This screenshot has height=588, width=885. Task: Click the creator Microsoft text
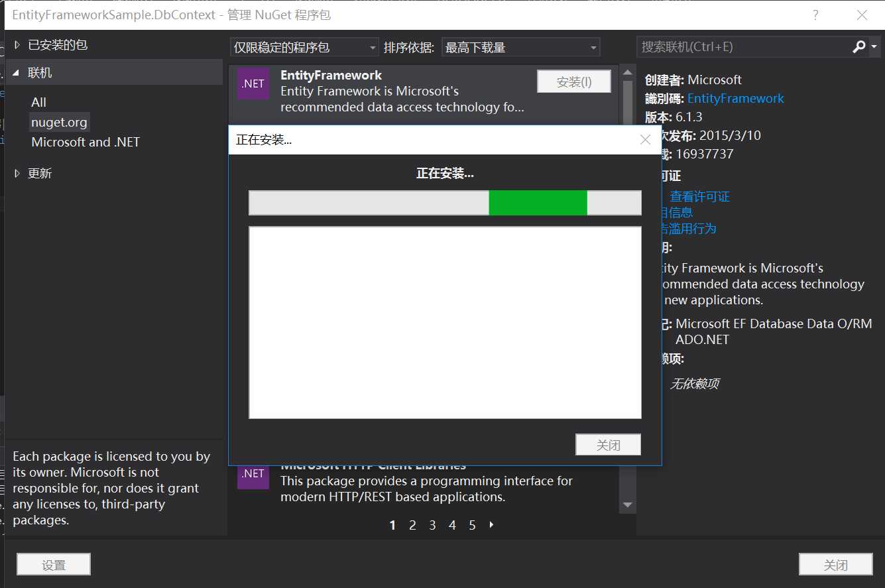click(714, 80)
